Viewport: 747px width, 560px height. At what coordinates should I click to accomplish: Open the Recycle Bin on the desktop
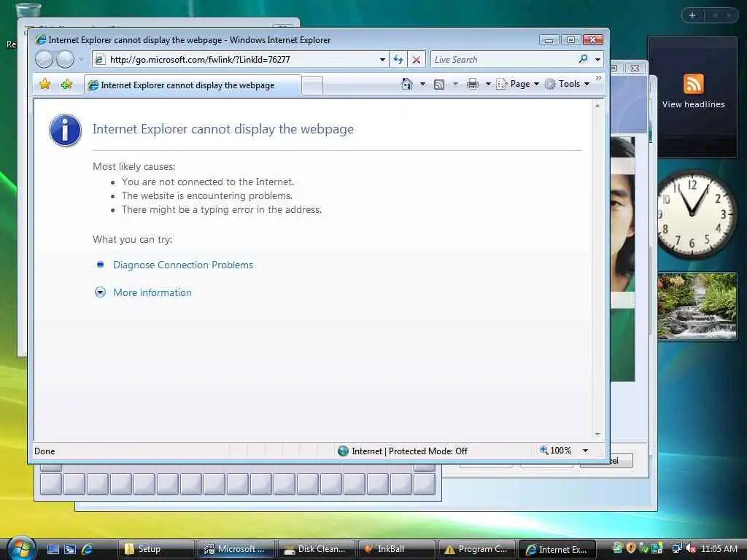click(28, 9)
